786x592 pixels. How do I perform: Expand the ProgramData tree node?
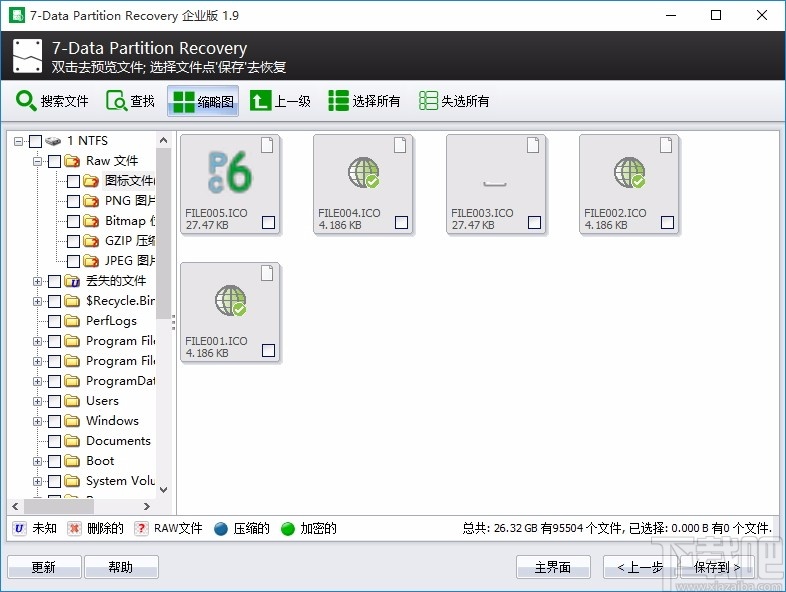[x=37, y=381]
